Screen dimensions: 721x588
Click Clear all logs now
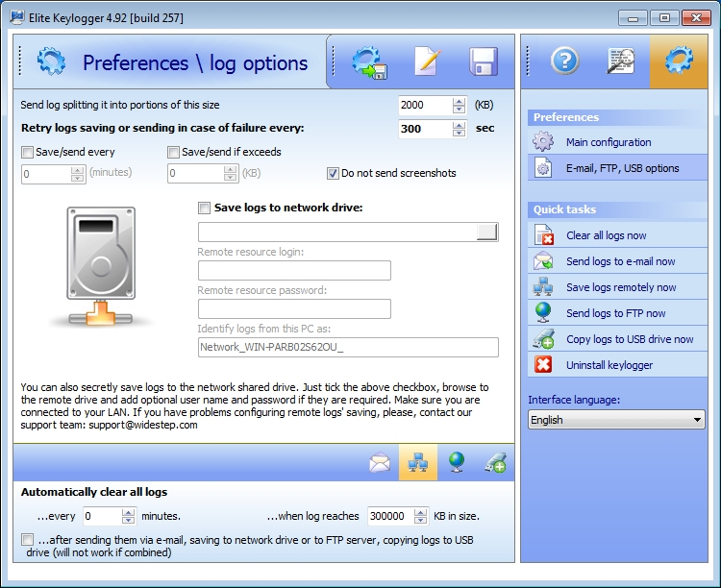point(606,235)
